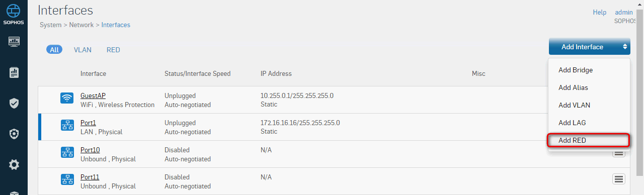This screenshot has width=644, height=195.
Task: Open the monitor dashboard sidebar icon
Action: pyautogui.click(x=14, y=42)
